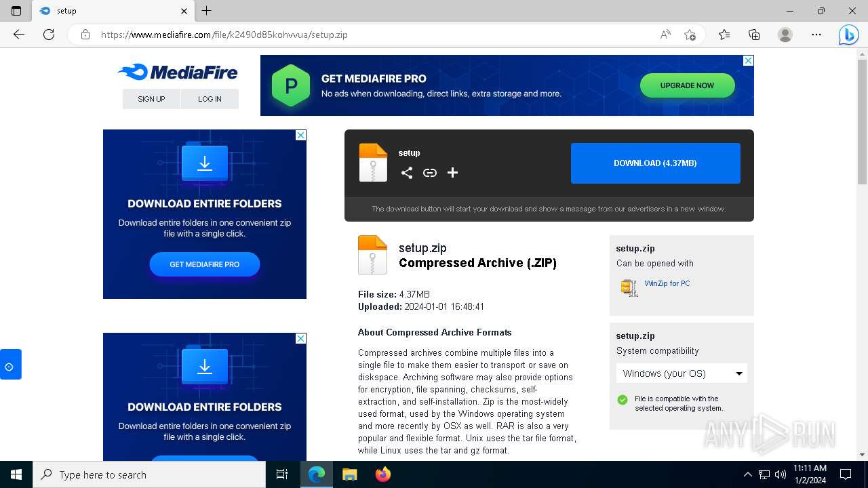This screenshot has height=488, width=868.
Task: Click the address bar URL
Action: click(x=224, y=35)
